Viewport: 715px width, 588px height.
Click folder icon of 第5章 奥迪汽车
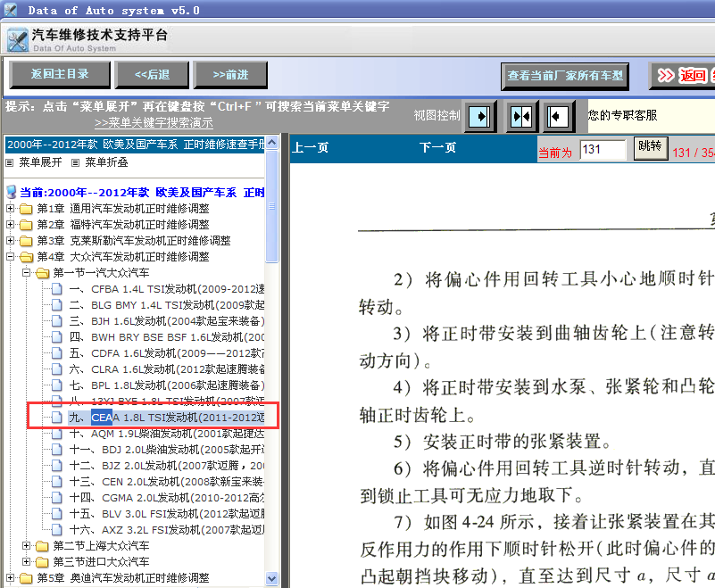(x=26, y=578)
